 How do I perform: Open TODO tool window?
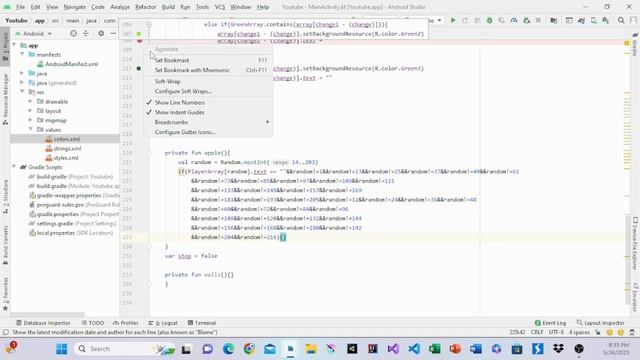(93, 323)
